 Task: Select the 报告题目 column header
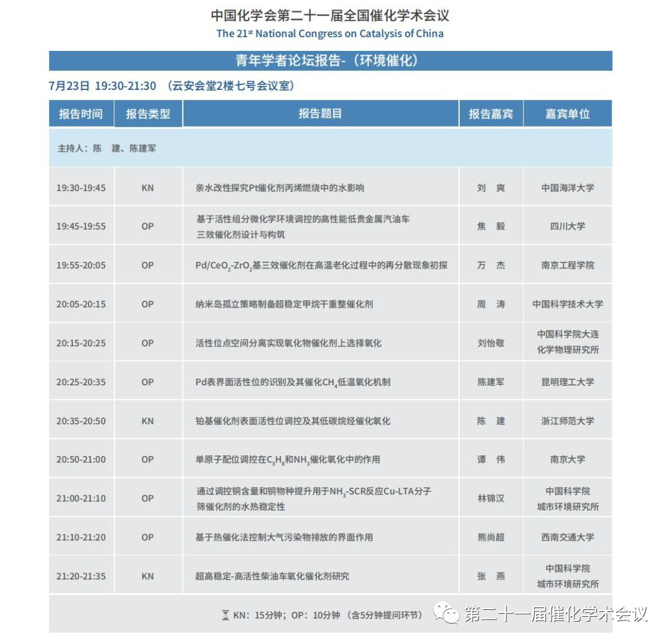[321, 114]
